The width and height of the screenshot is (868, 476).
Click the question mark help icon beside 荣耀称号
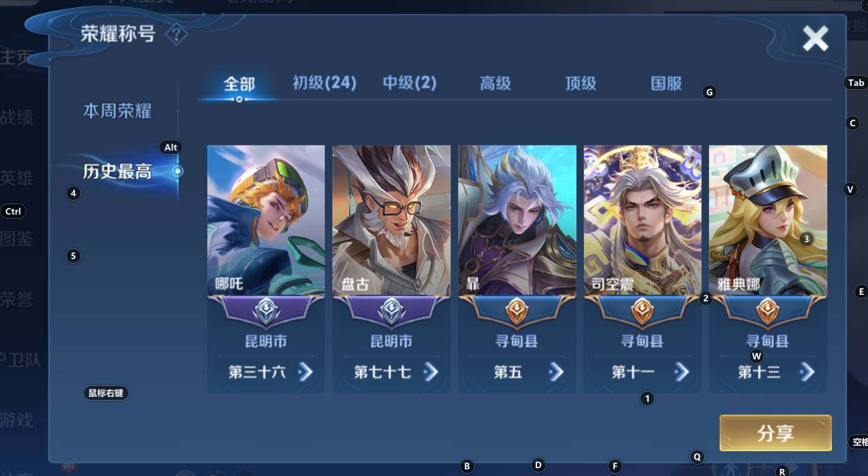[x=176, y=34]
